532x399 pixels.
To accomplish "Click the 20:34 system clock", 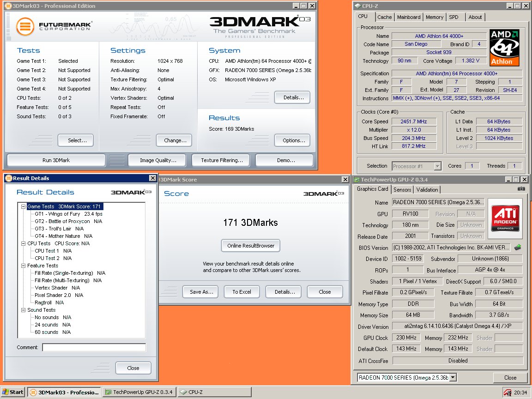I will click(520, 393).
